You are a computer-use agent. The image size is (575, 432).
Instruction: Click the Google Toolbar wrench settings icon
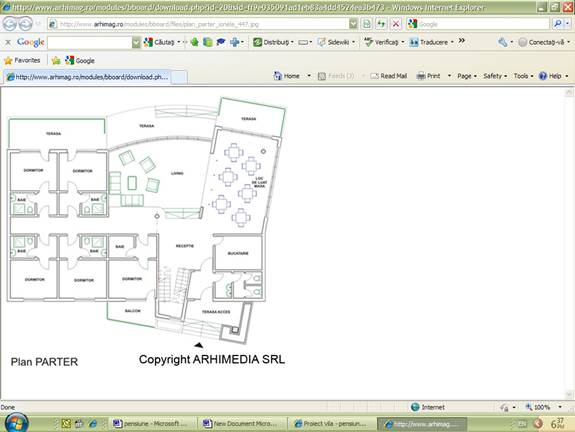503,42
